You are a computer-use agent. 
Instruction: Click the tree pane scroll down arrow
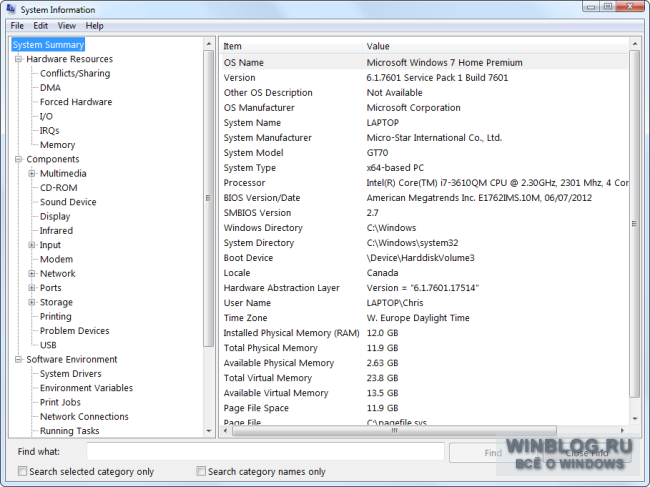point(209,431)
